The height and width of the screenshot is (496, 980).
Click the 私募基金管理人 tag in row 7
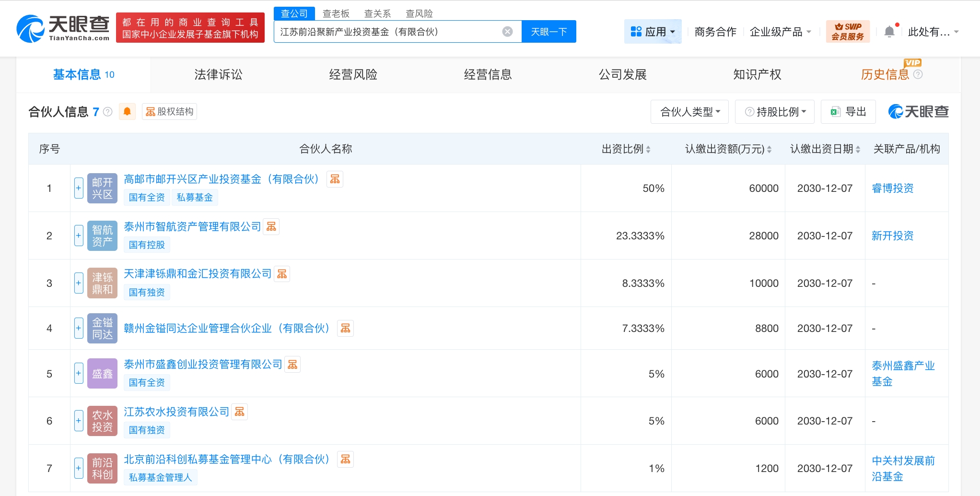coord(160,477)
